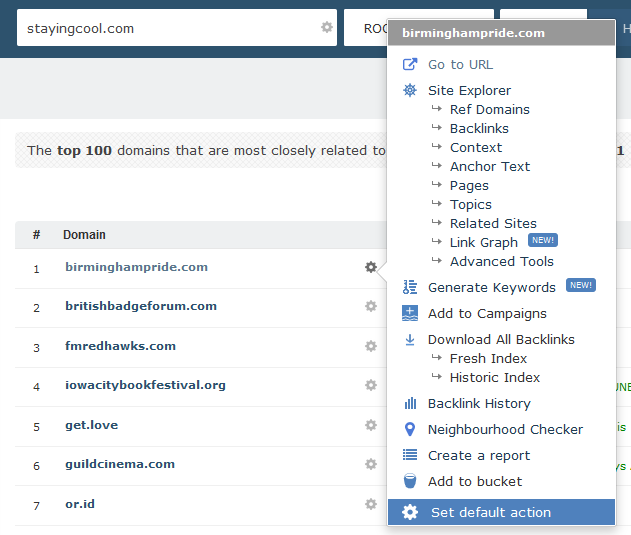Select Neighbourhood Checker menu entry
Image resolution: width=631 pixels, height=535 pixels.
coord(505,430)
